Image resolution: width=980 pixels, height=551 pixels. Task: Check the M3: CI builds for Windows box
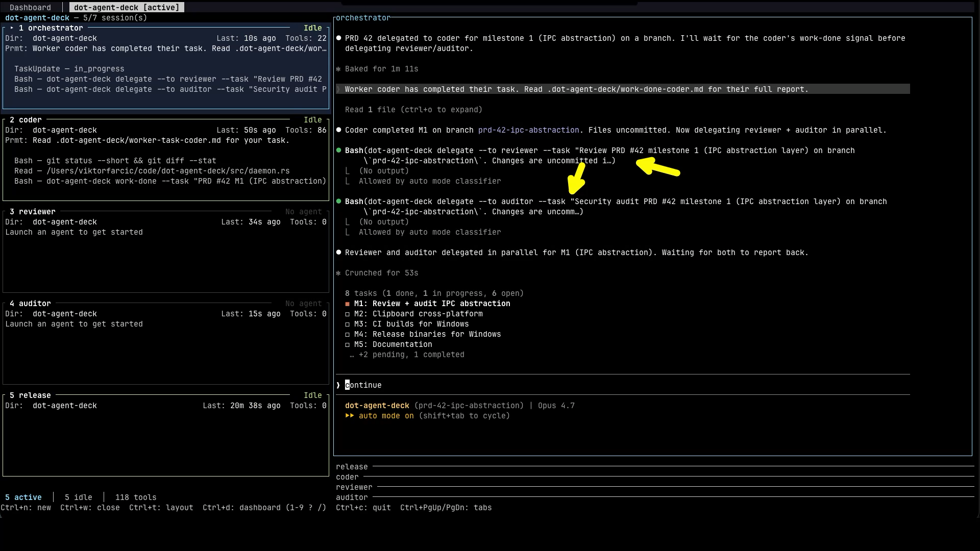click(x=348, y=324)
